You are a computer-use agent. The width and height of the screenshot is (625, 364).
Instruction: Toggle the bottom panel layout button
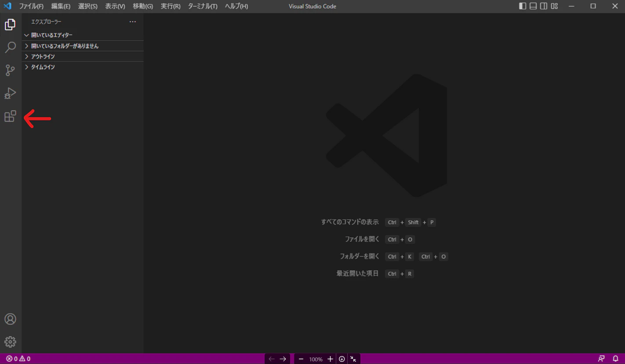533,6
